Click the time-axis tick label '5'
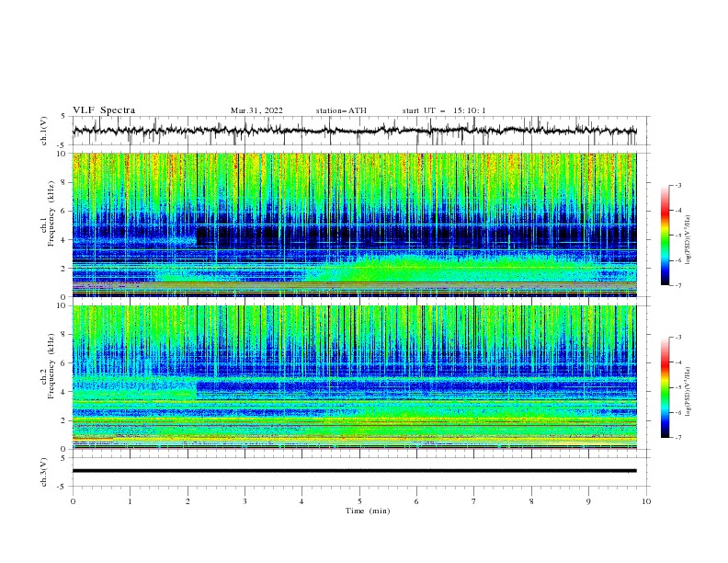 [x=359, y=501]
